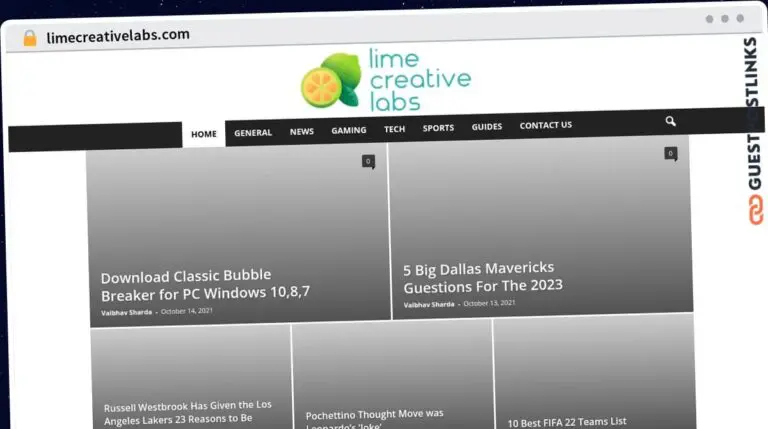Click the October 14, 2021 date text
The height and width of the screenshot is (429, 768).
187,311
